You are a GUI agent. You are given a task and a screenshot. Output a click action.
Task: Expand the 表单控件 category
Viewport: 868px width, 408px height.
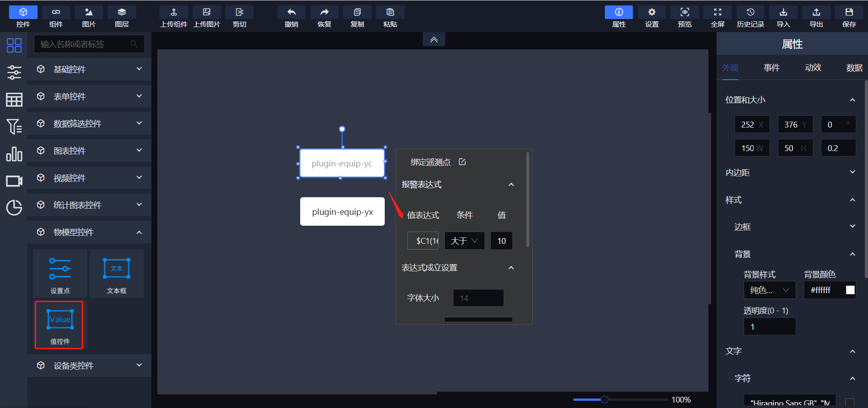(90, 96)
